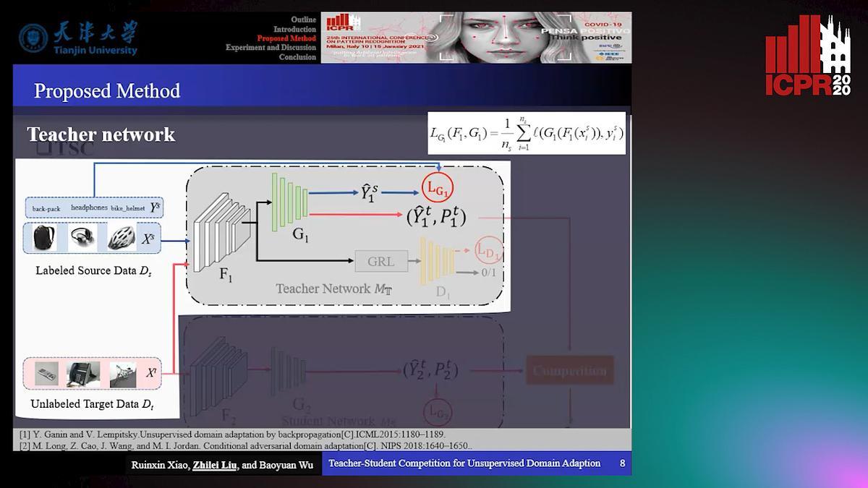Open the Conclusion section link
The image size is (868, 488).
click(298, 57)
